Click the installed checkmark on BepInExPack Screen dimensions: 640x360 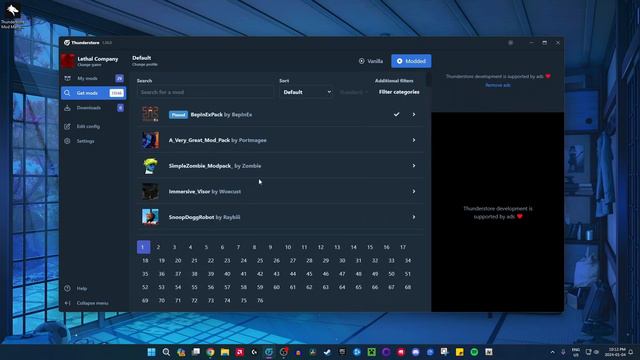(396, 115)
